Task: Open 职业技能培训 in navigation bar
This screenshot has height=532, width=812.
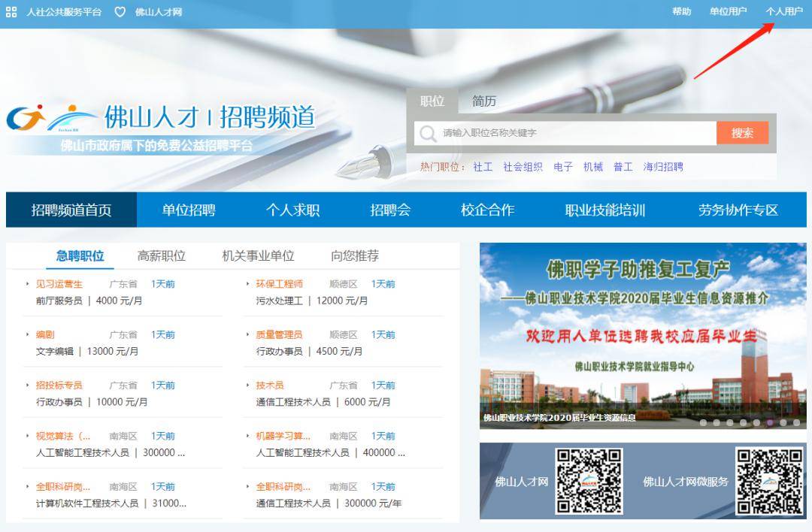Action: click(604, 210)
